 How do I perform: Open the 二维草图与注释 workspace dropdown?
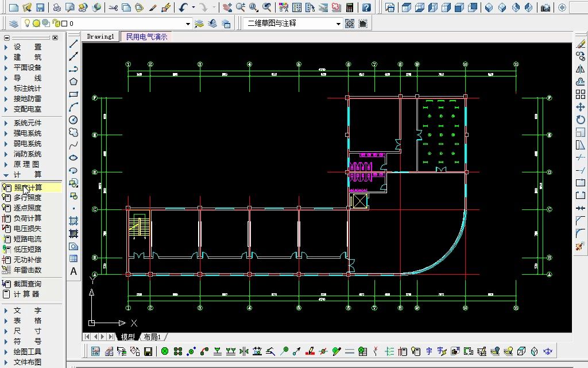(338, 24)
